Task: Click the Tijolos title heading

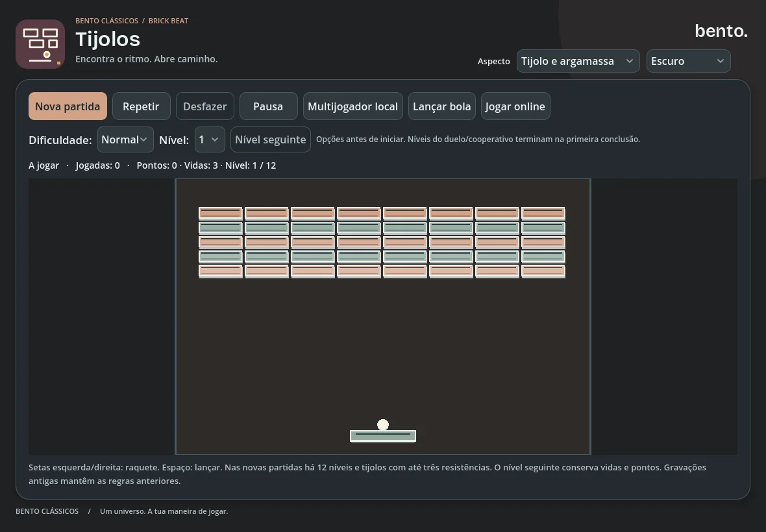Action: point(108,40)
